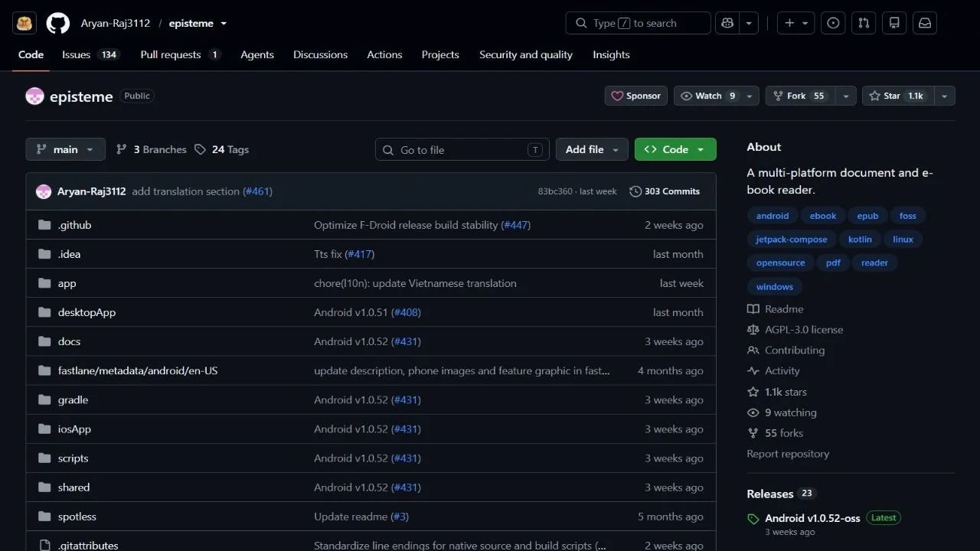980x551 pixels.
Task: Expand the episteme repository switcher dropdown
Action: [x=224, y=24]
